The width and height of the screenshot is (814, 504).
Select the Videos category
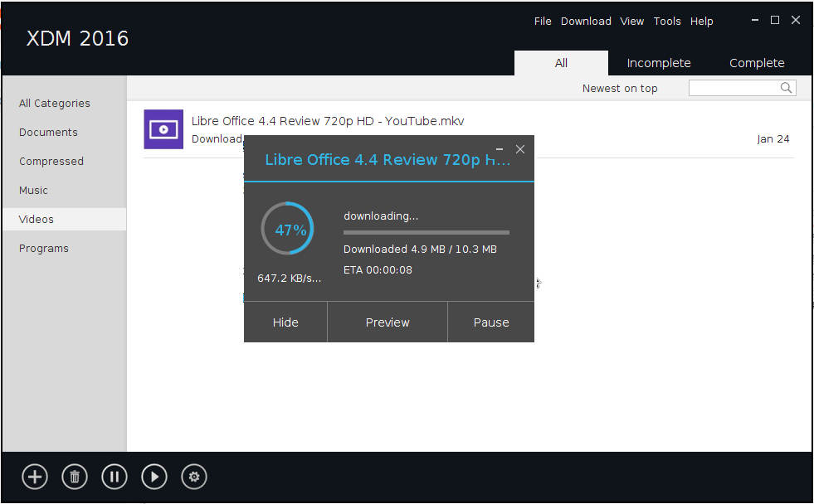coord(65,220)
